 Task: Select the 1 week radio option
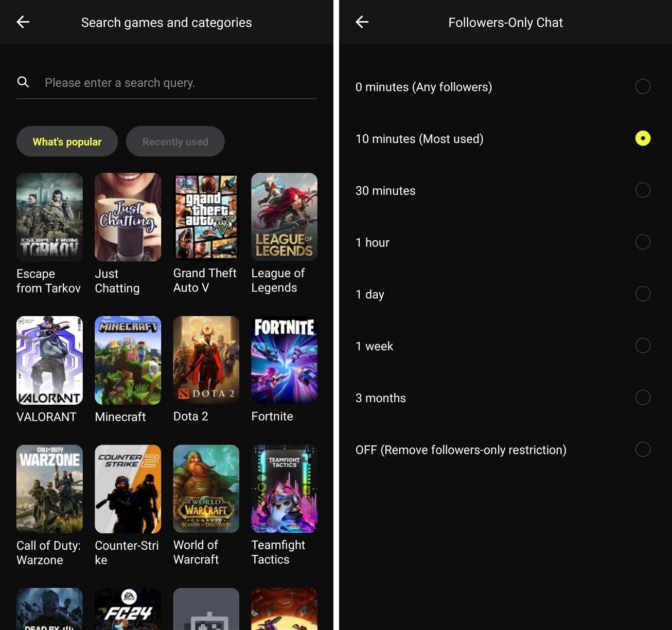[x=643, y=346]
